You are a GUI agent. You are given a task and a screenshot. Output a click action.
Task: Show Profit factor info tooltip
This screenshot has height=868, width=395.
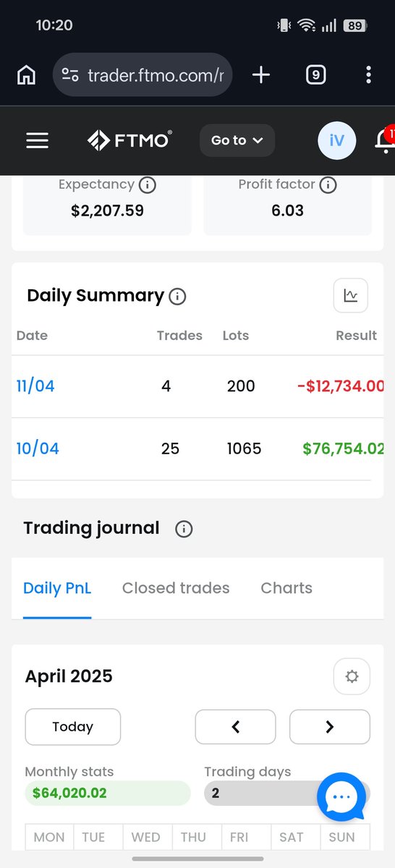(328, 185)
